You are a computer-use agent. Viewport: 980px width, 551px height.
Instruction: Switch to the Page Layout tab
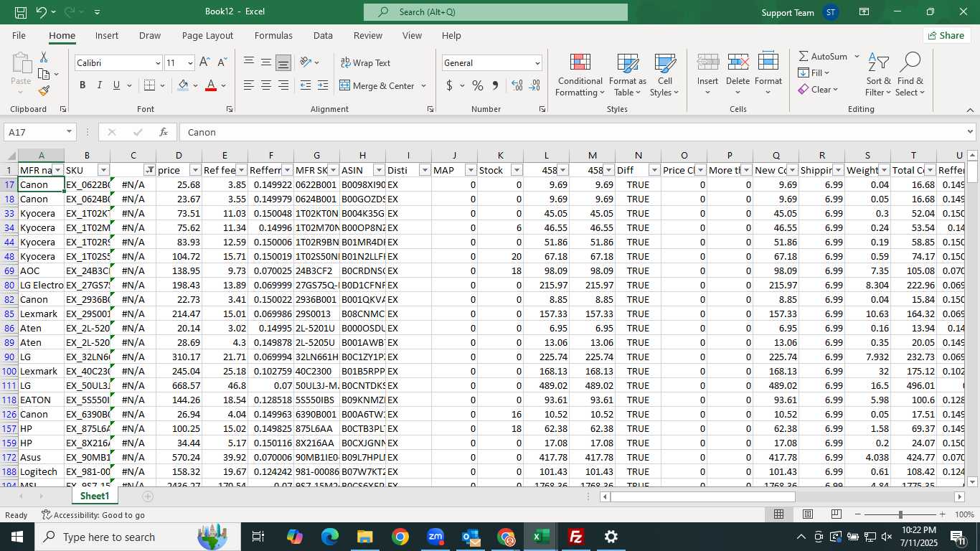(207, 35)
